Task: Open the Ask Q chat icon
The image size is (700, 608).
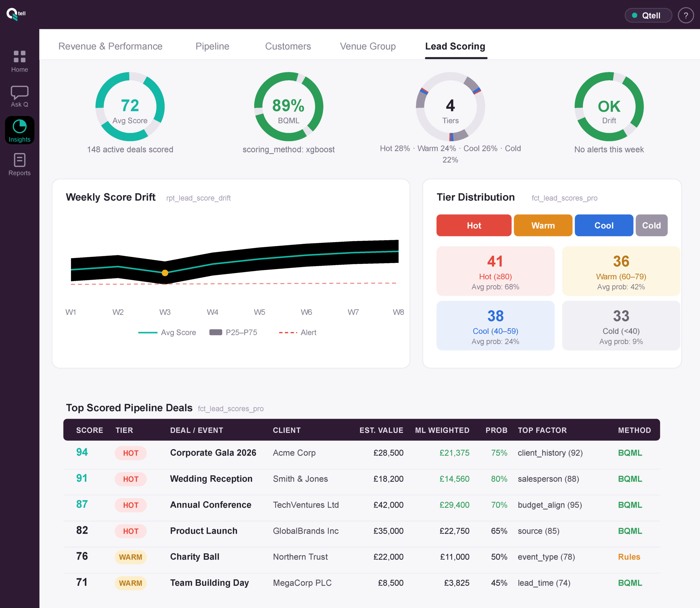Action: (x=19, y=92)
